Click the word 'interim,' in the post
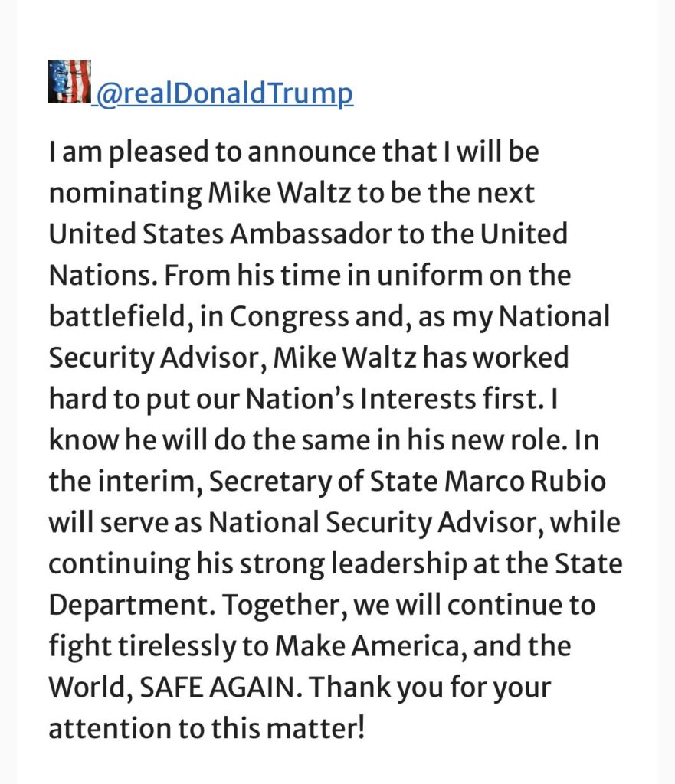The width and height of the screenshot is (675, 784). tap(151, 482)
